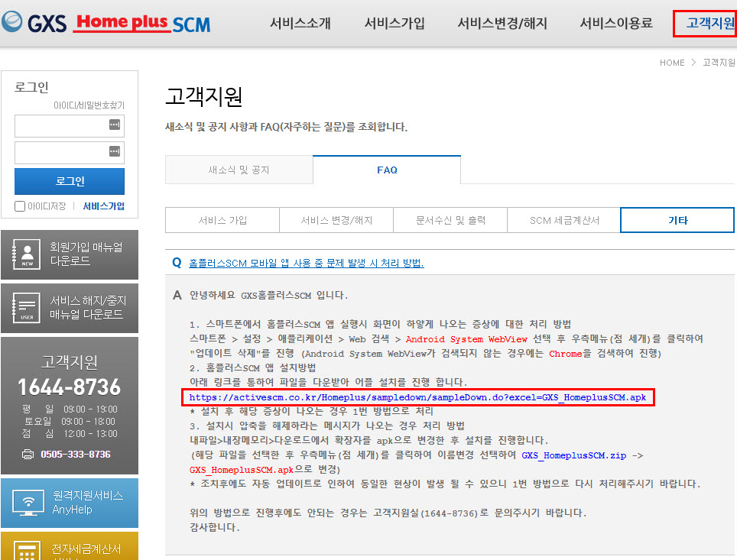Click the GXS_HomeplusSCM.apk download URL

(x=418, y=397)
